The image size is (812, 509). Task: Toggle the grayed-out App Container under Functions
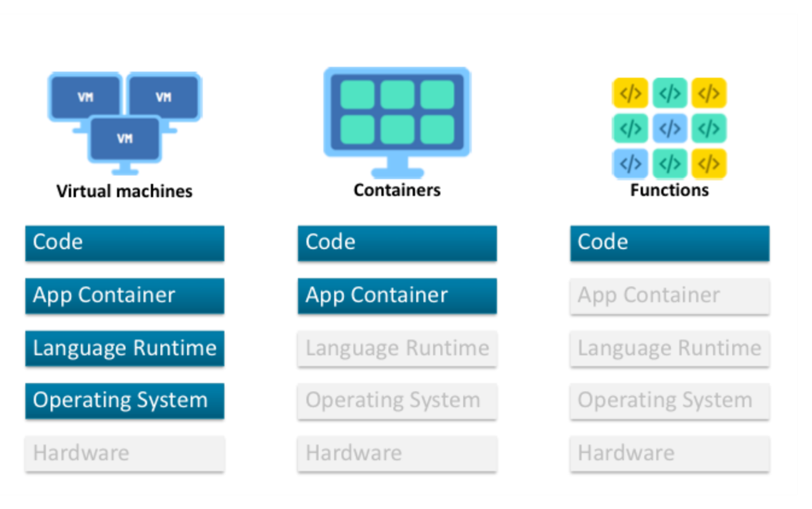click(x=669, y=295)
